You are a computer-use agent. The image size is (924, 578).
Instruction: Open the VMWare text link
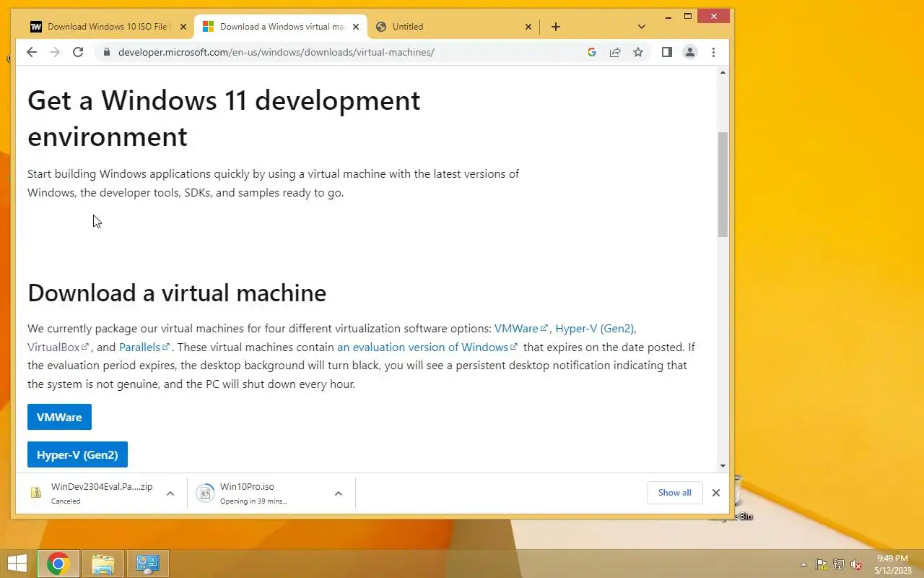(x=520, y=328)
